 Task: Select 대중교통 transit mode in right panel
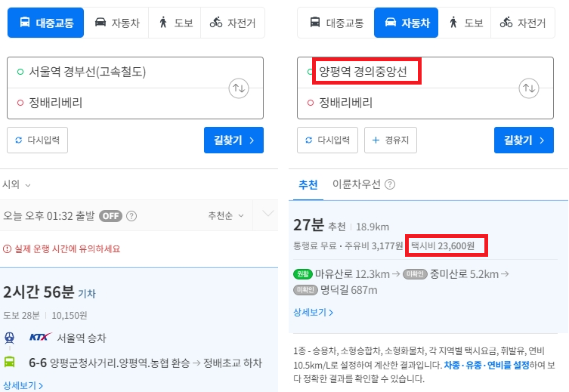point(336,23)
